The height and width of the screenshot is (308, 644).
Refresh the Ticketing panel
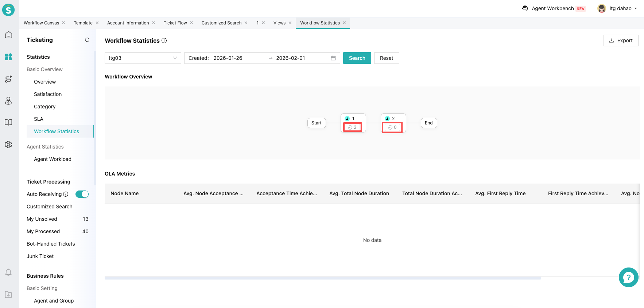(87, 40)
